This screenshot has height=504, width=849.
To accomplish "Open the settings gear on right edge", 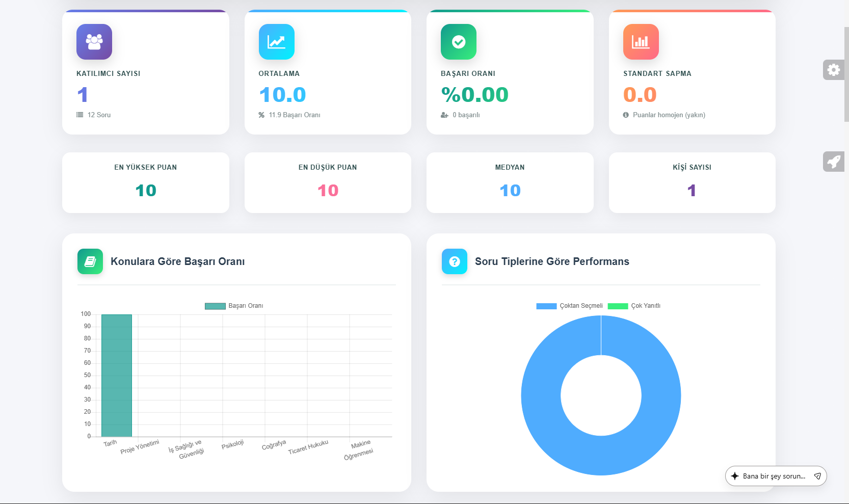I will 833,70.
